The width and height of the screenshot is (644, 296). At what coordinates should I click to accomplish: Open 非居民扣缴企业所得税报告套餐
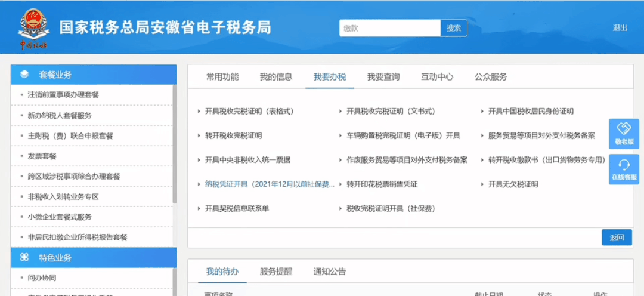tap(78, 237)
